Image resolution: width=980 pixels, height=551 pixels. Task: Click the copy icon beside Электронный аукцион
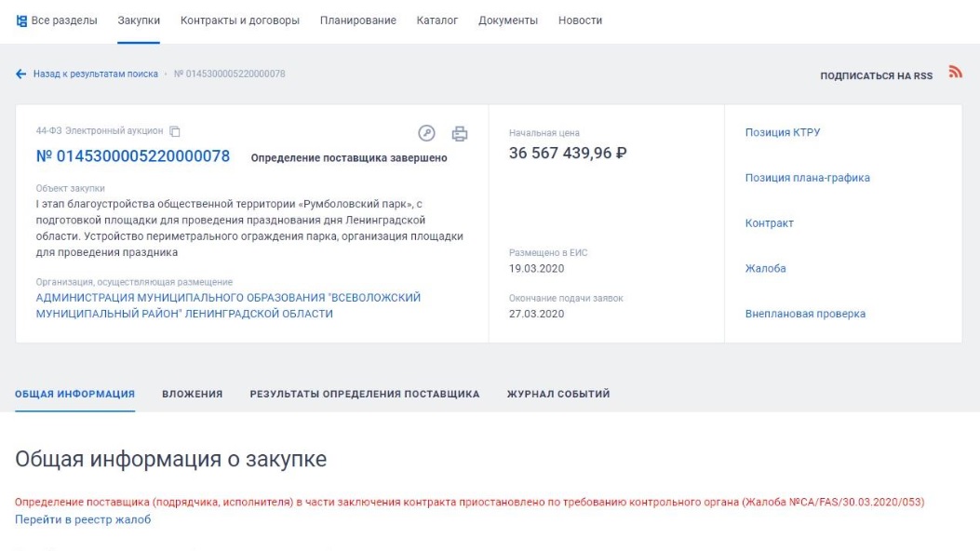[x=175, y=132]
